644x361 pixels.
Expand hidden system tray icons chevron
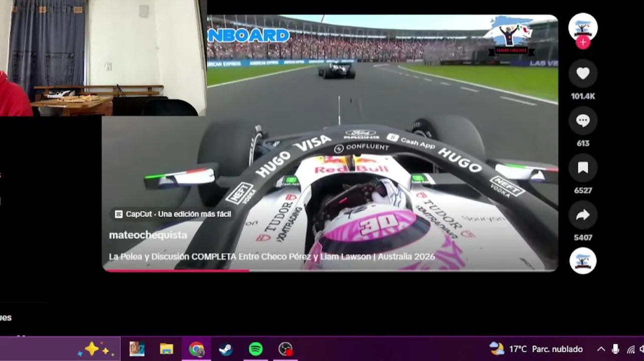(601, 349)
